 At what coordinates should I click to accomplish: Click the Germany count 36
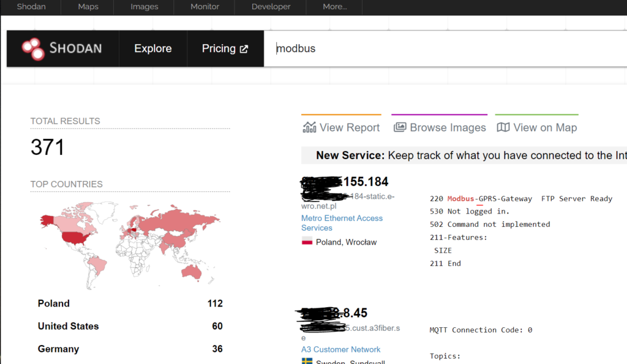click(x=217, y=349)
